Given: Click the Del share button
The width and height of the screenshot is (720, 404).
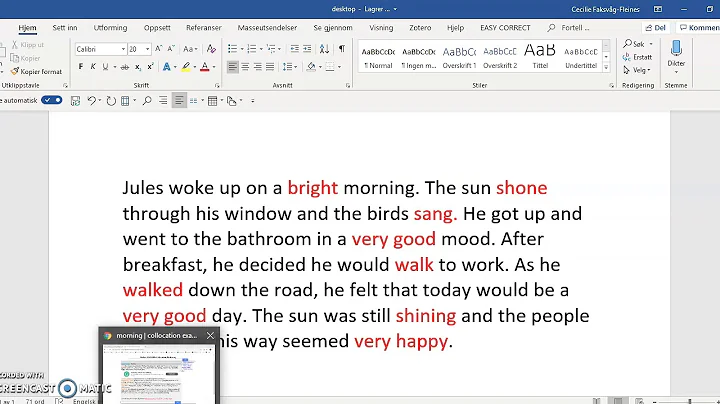Looking at the screenshot, I should (655, 28).
